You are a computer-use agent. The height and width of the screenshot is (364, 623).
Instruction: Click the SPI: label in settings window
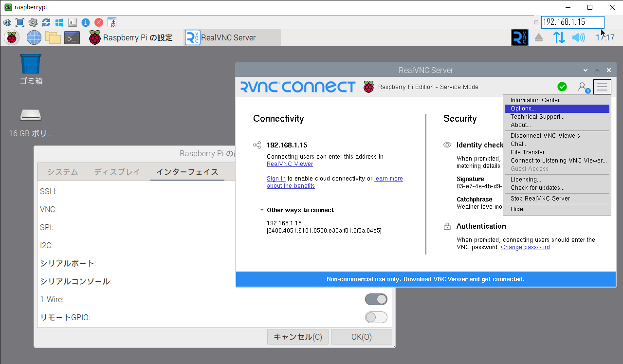(x=47, y=228)
